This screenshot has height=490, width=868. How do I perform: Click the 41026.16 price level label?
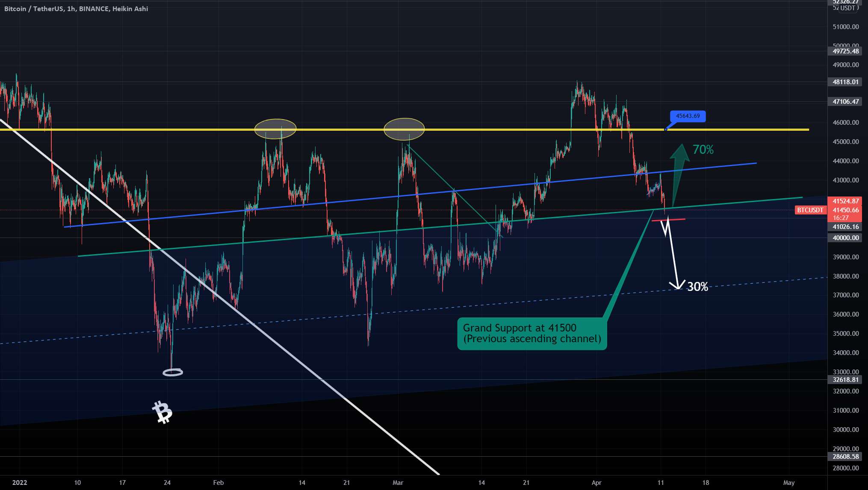pyautogui.click(x=846, y=227)
